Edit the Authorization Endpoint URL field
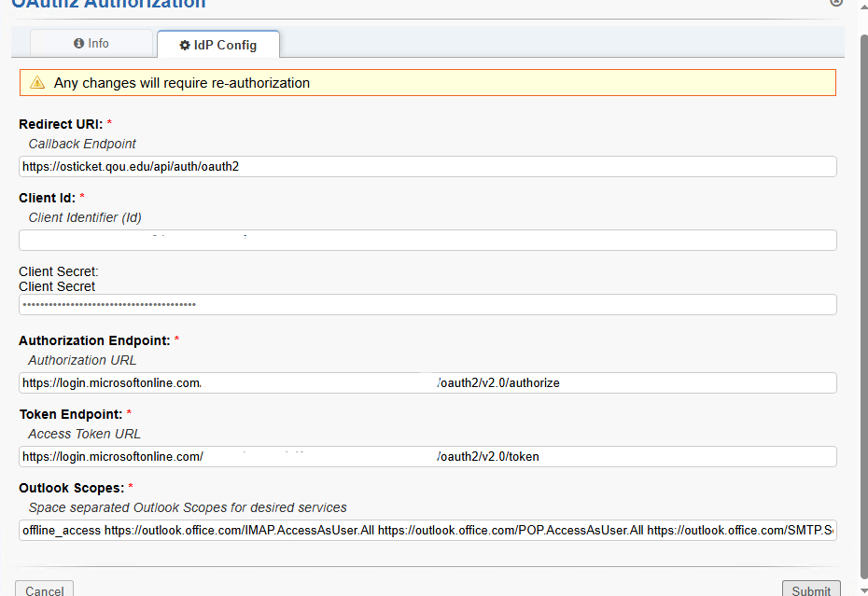The height and width of the screenshot is (596, 868). (x=427, y=382)
